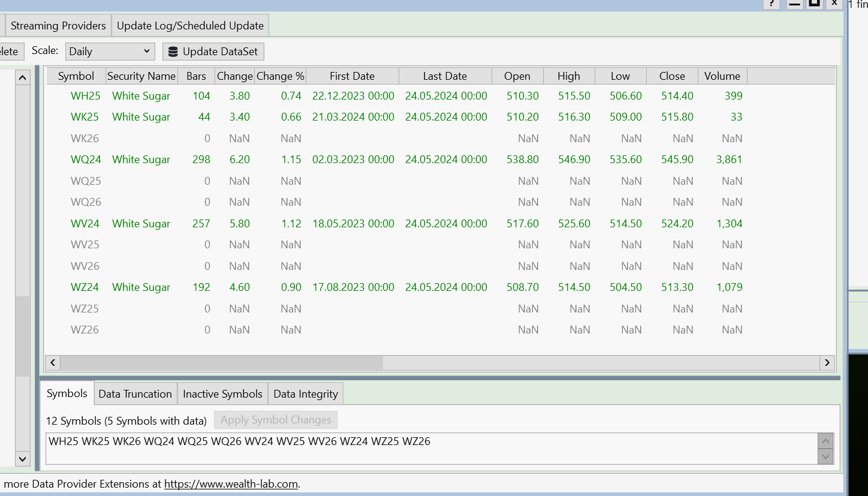Click the horizontal scrollbar thumb in table
This screenshot has height=496, width=868.
(x=221, y=362)
